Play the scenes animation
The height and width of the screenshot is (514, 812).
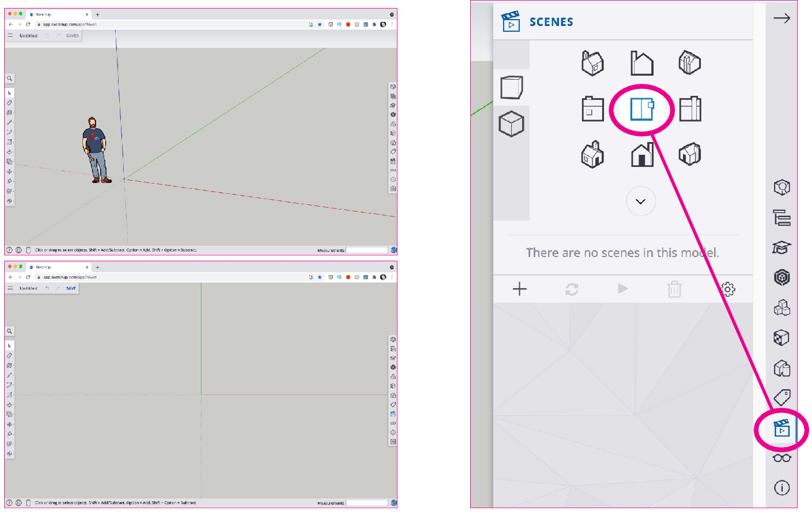[623, 289]
